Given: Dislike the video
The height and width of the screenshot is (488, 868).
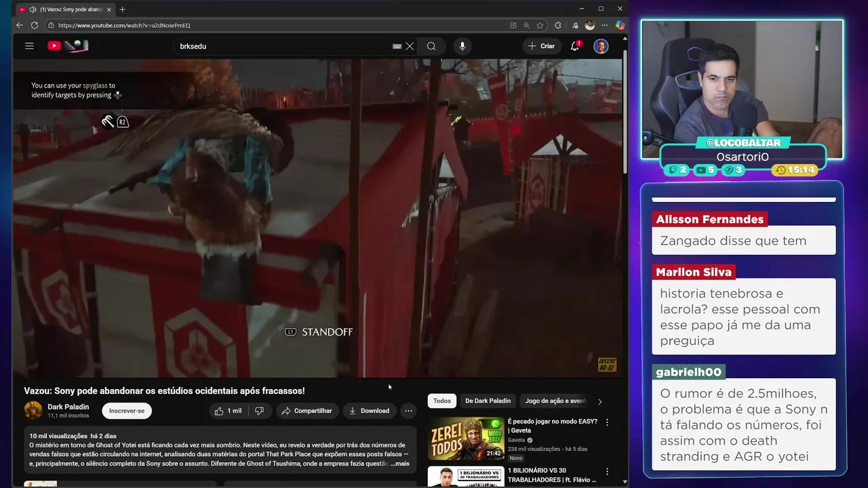Looking at the screenshot, I should click(x=259, y=411).
